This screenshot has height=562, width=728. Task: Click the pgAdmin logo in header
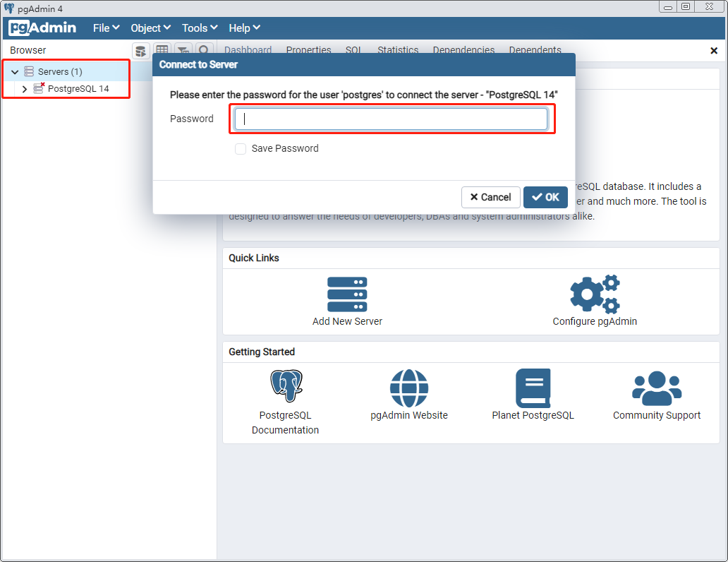tap(42, 28)
